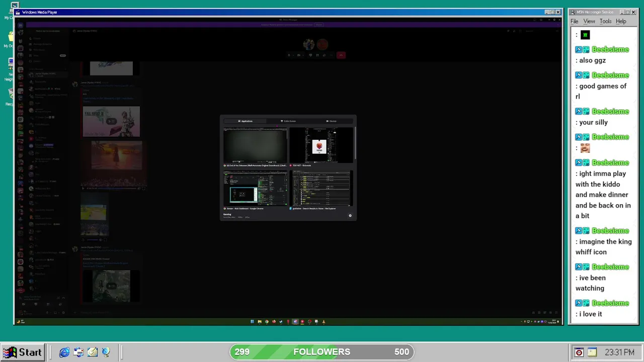Screen dimensions: 644x362
Task: Click the notepad-and-pencil quick launch icon
Action: click(93, 352)
